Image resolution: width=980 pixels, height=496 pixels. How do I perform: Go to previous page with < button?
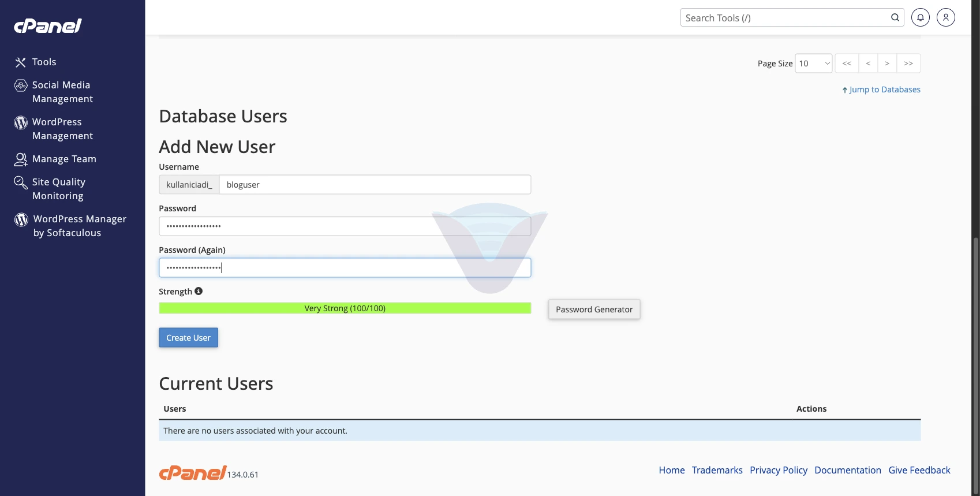[868, 64]
